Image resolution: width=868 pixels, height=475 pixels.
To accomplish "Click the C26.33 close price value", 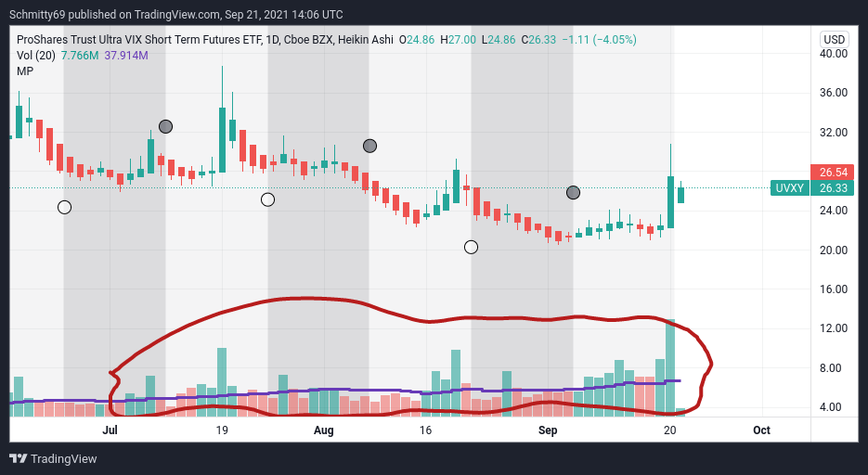I will tap(538, 39).
